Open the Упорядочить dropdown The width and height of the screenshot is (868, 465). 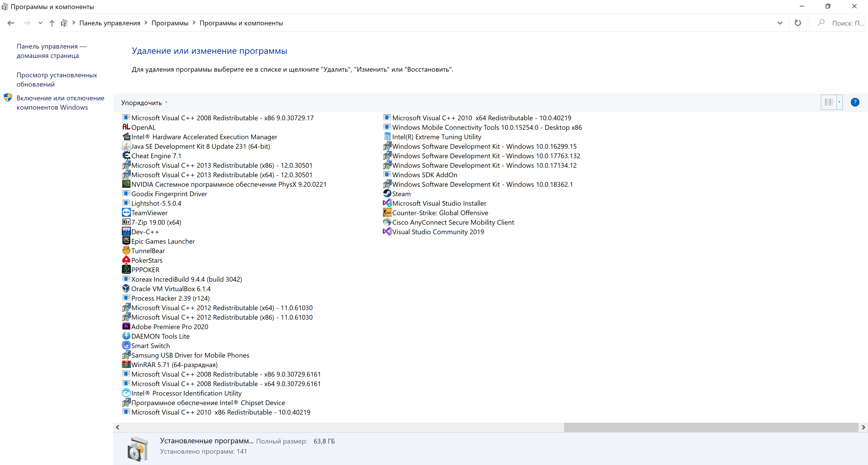click(x=144, y=103)
